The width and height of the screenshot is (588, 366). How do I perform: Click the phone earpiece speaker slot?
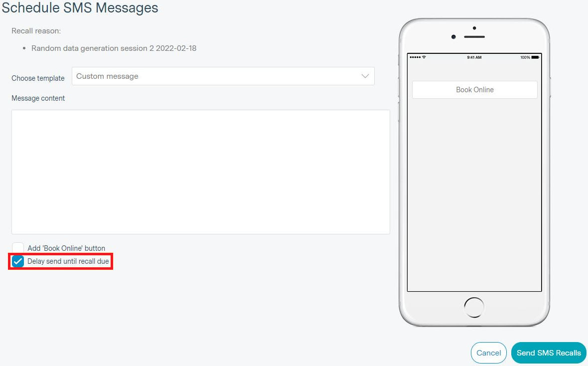pyautogui.click(x=474, y=37)
